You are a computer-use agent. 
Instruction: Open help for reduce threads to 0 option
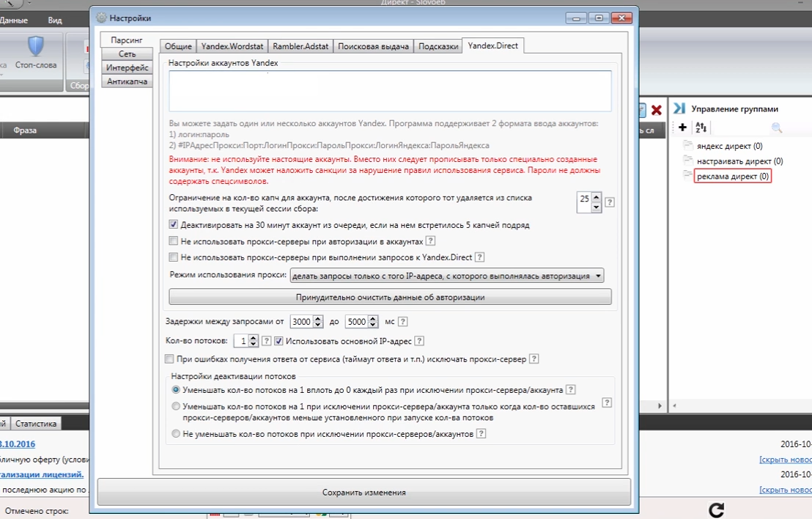pos(571,389)
